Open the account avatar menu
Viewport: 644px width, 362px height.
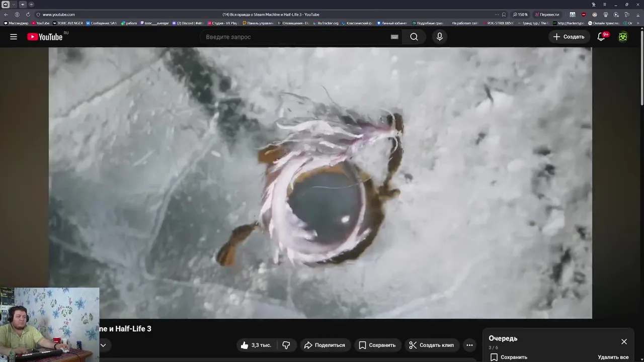point(623,37)
